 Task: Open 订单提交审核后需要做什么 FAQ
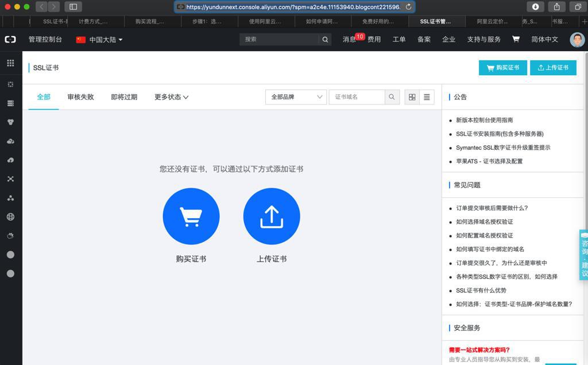492,208
